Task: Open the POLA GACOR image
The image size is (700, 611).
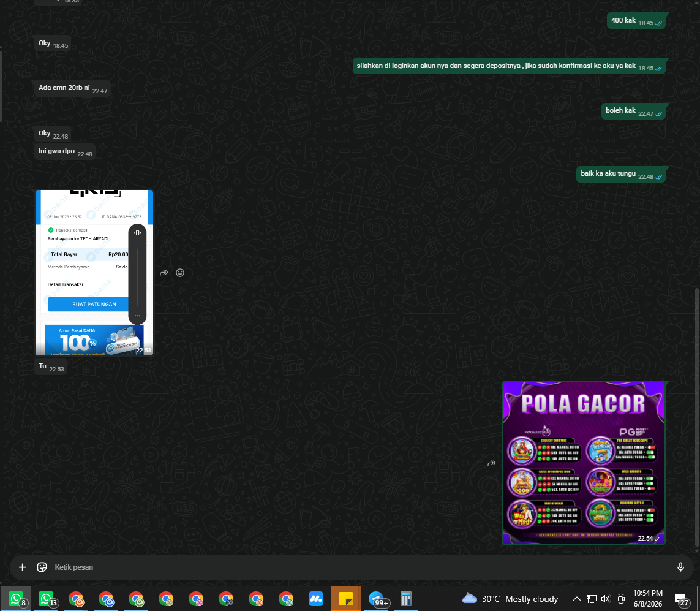Action: tap(584, 463)
